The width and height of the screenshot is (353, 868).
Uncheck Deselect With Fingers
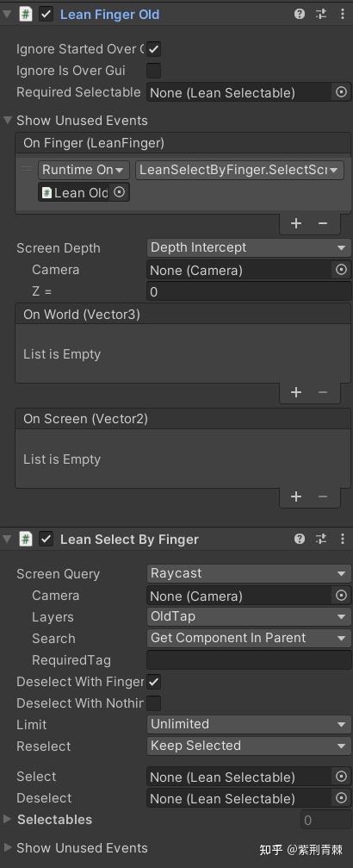click(154, 682)
